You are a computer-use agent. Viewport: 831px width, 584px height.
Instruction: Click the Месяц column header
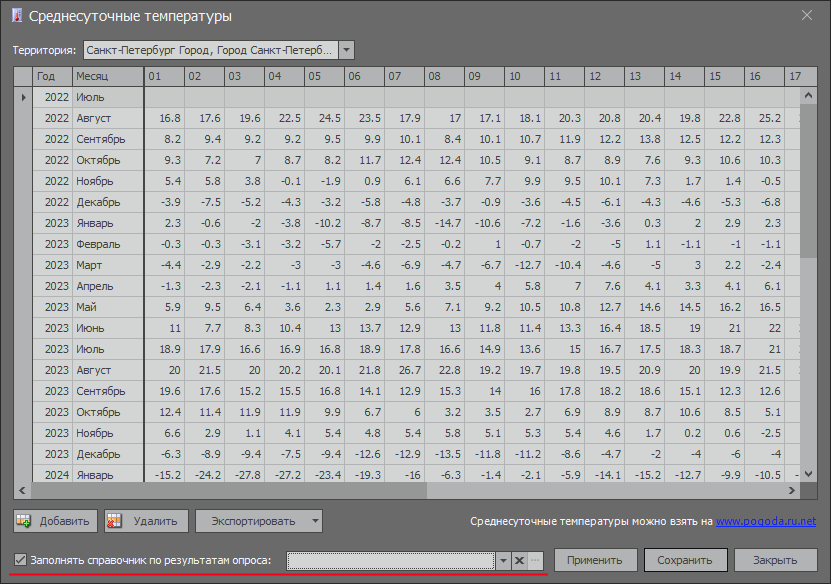point(106,76)
